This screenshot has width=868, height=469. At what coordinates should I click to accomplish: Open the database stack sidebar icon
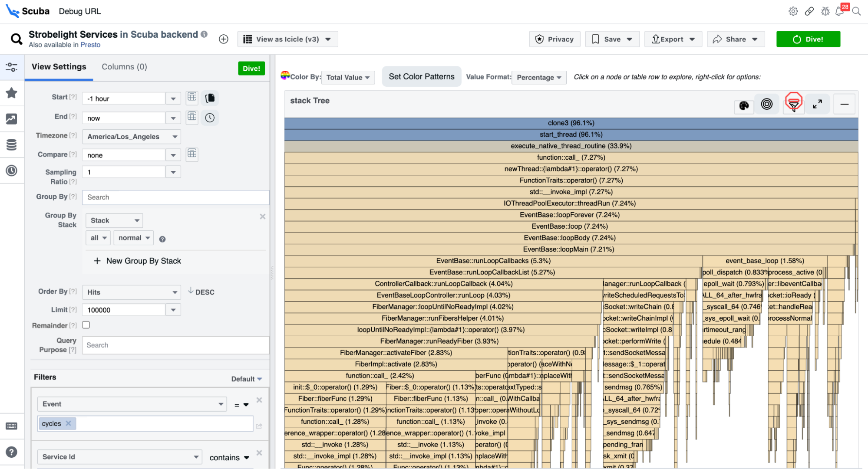[x=12, y=144]
